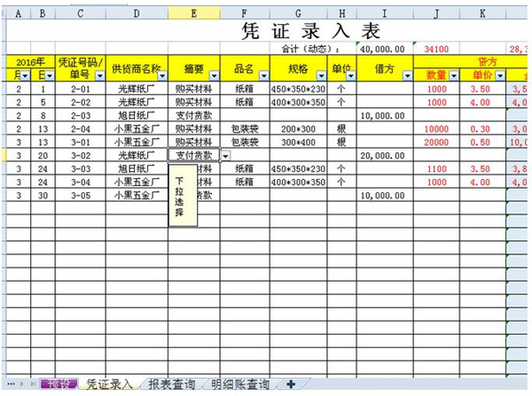Open the 单价 filter dropdown

pos(500,75)
